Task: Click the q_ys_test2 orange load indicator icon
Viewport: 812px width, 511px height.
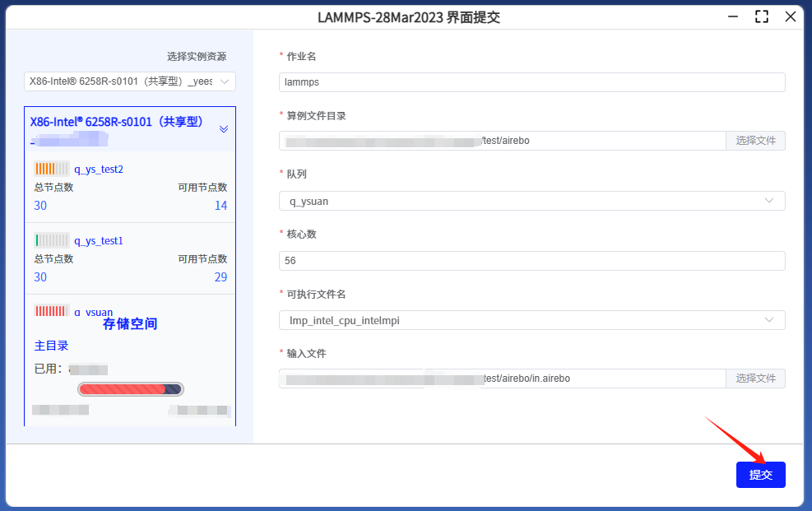Action: click(51, 169)
